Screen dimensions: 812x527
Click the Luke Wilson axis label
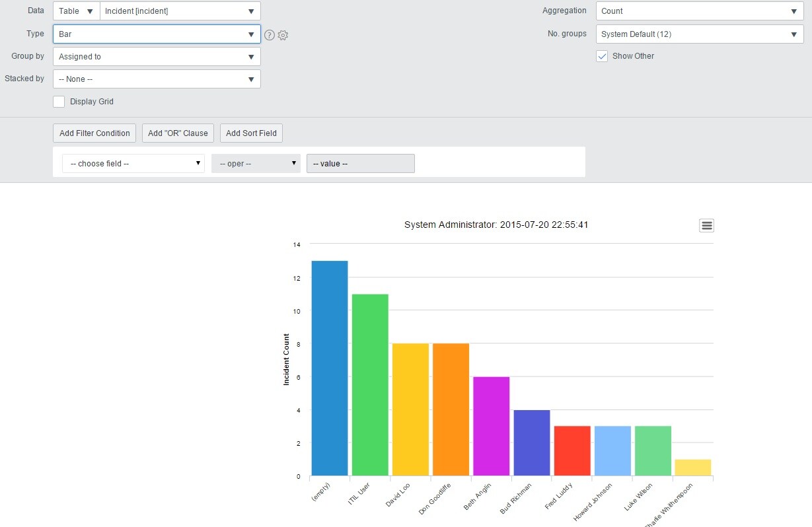coord(639,497)
